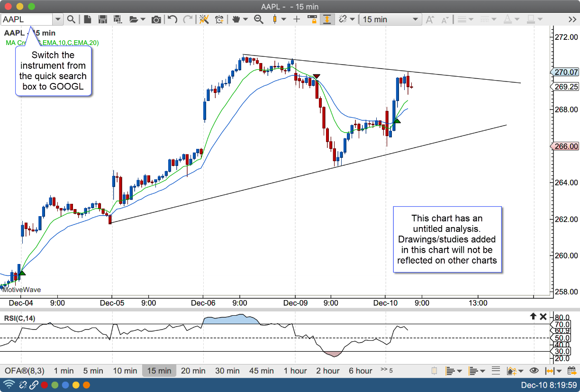
Task: Click the search magnifier next to symbol box
Action: [x=71, y=19]
